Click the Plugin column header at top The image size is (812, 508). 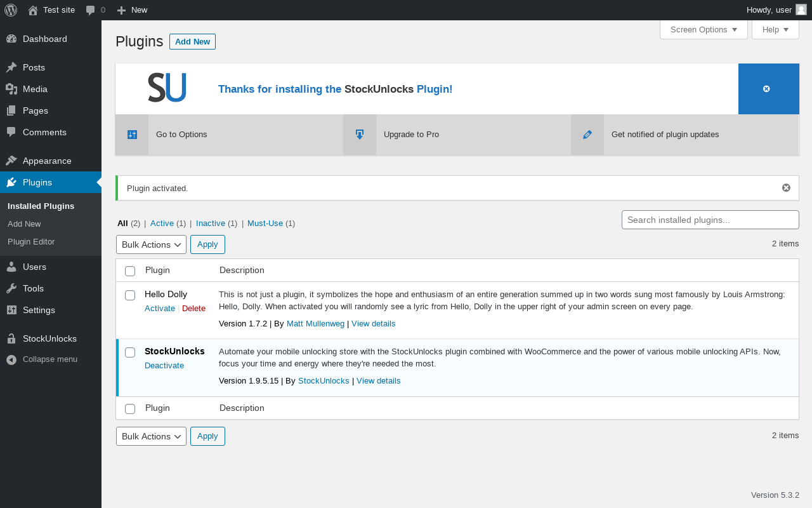click(157, 271)
